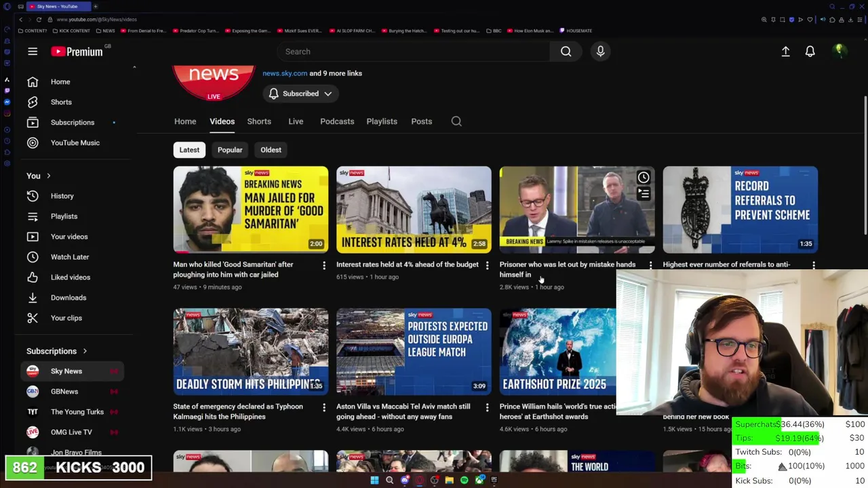Open 'Record referrals to Prevent scheme' thumbnail
Viewport: 868px width, 488px height.
741,209
